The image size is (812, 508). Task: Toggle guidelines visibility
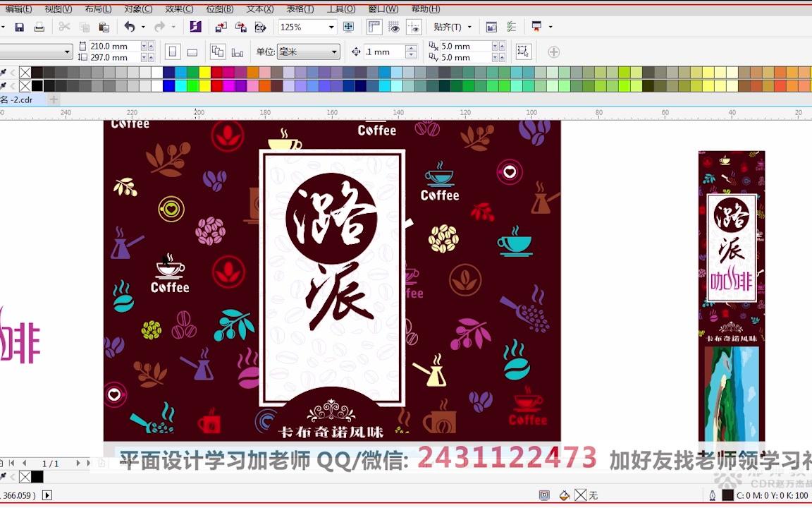[x=414, y=27]
